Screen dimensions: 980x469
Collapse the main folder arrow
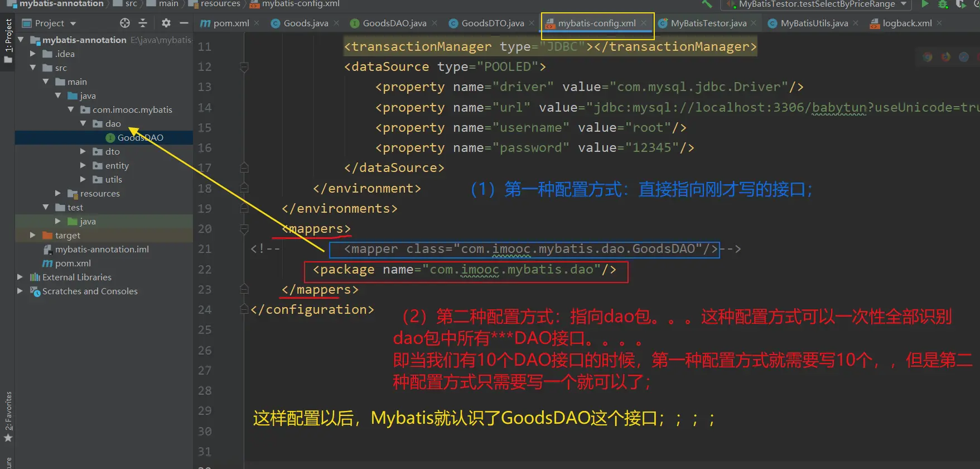(46, 82)
